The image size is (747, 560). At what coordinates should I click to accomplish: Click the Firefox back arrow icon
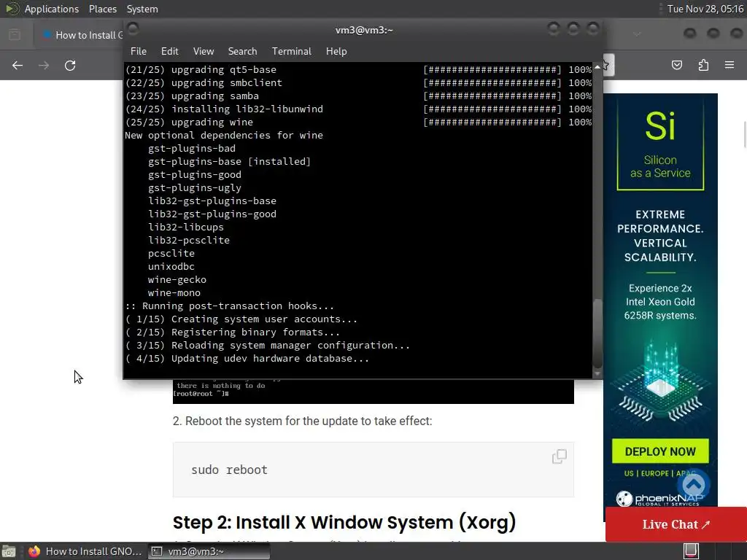pyautogui.click(x=18, y=65)
